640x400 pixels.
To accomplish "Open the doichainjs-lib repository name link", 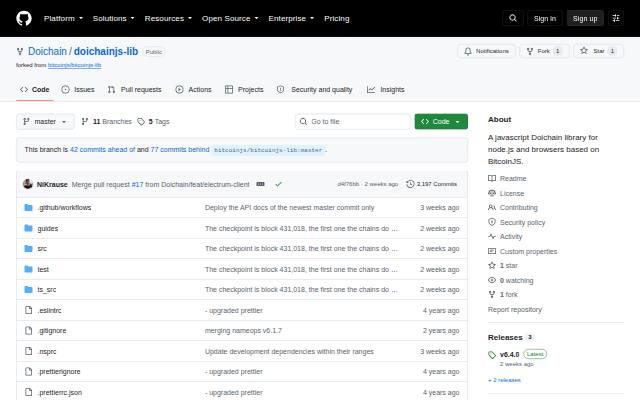I will click(x=106, y=51).
